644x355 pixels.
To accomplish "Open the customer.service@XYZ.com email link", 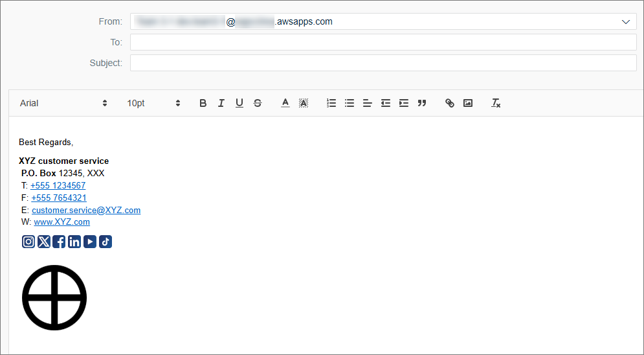I will [86, 210].
